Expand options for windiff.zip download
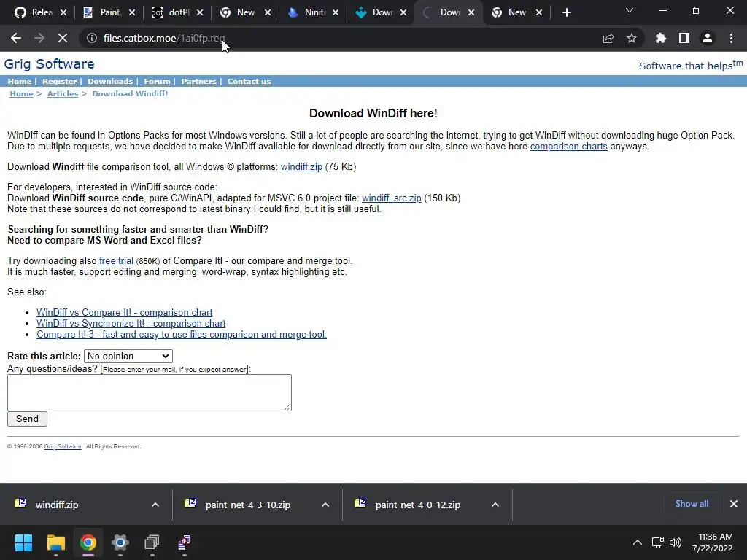The height and width of the screenshot is (560, 747). (x=155, y=505)
